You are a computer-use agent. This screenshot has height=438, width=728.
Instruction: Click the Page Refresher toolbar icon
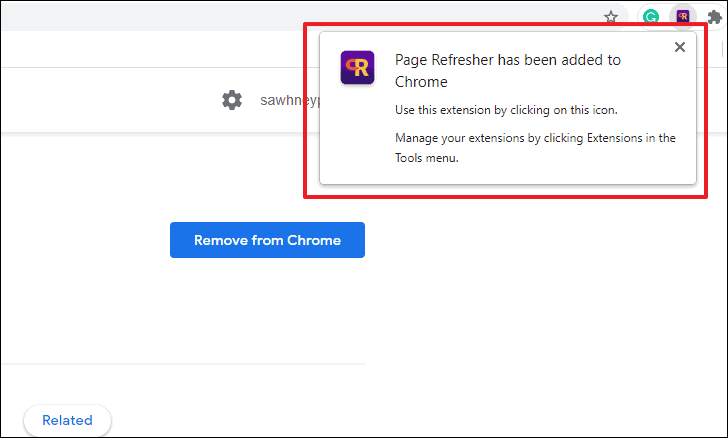coord(682,17)
